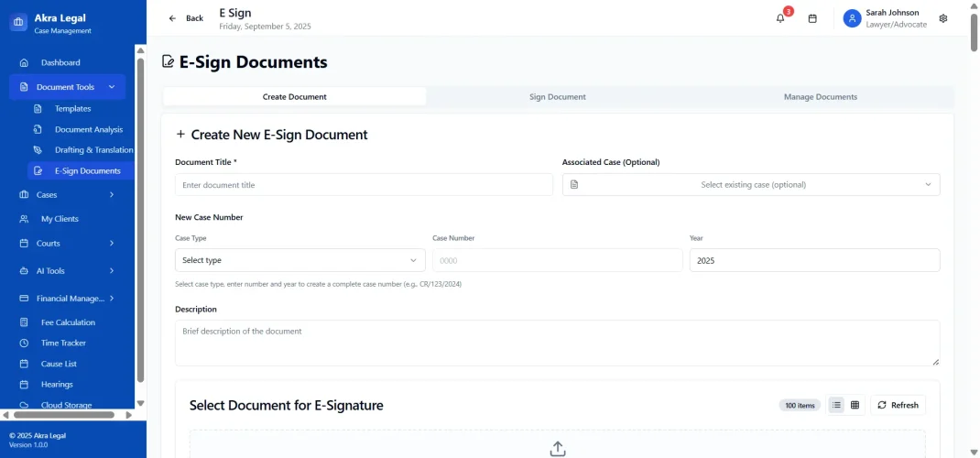980x458 pixels.
Task: Click the upload icon in document area
Action: tap(558, 448)
